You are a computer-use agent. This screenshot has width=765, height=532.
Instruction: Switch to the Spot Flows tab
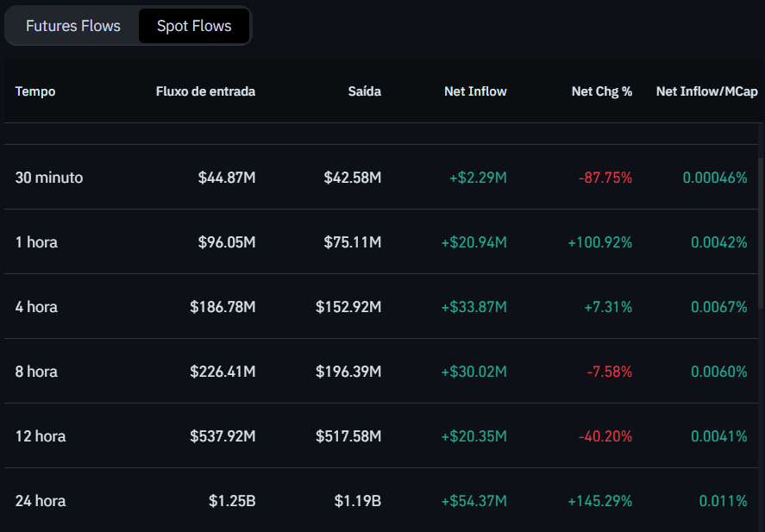click(193, 26)
